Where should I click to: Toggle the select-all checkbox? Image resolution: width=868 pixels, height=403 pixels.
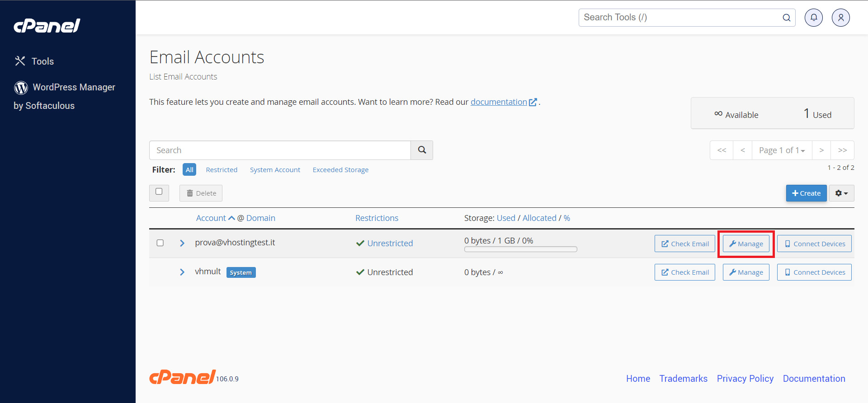159,192
